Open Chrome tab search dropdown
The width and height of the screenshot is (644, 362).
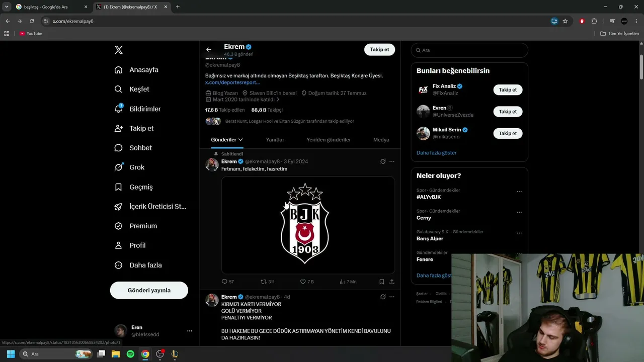tap(7, 7)
